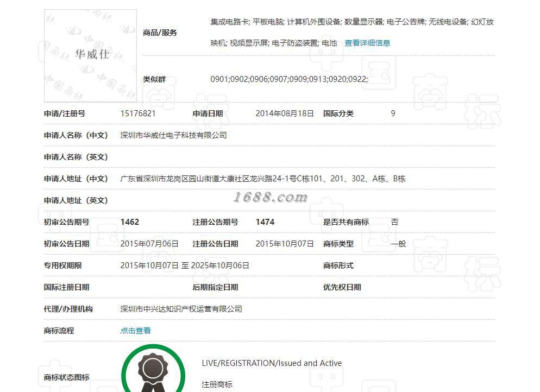The width and height of the screenshot is (540, 392).
Task: Click the 商标流程 label
Action: pos(59,331)
